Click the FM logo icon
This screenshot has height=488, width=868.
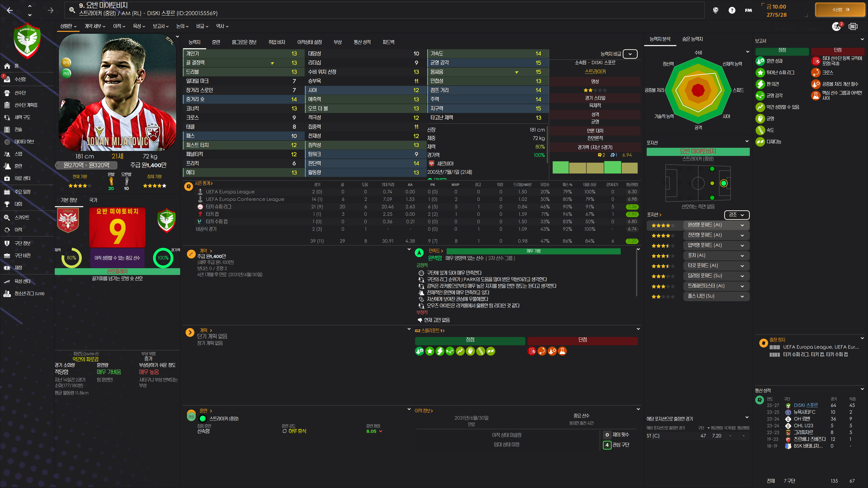[x=748, y=10]
